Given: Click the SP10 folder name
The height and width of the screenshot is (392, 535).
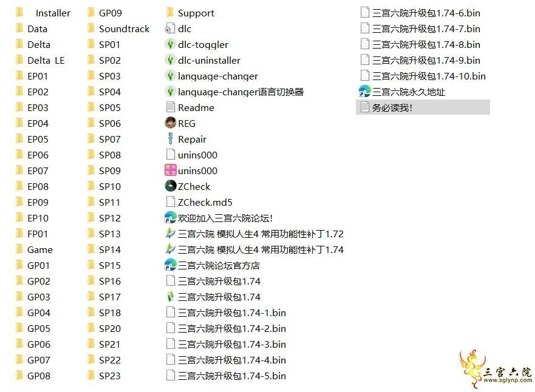Looking at the screenshot, I should (x=109, y=186).
